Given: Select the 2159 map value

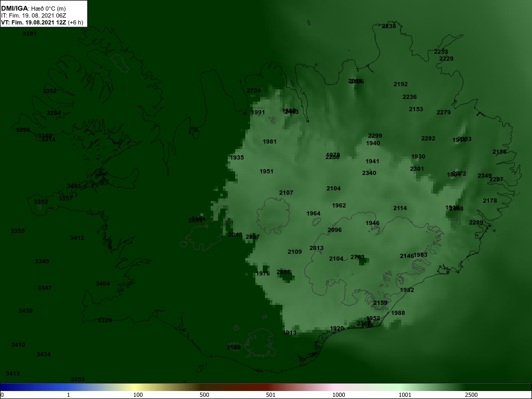Looking at the screenshot, I should click(380, 303).
